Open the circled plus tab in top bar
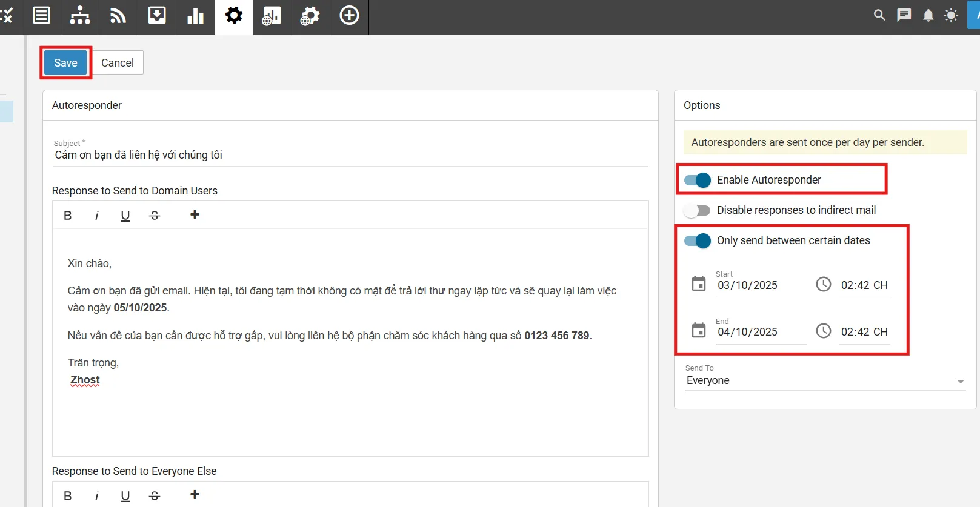 (x=349, y=16)
